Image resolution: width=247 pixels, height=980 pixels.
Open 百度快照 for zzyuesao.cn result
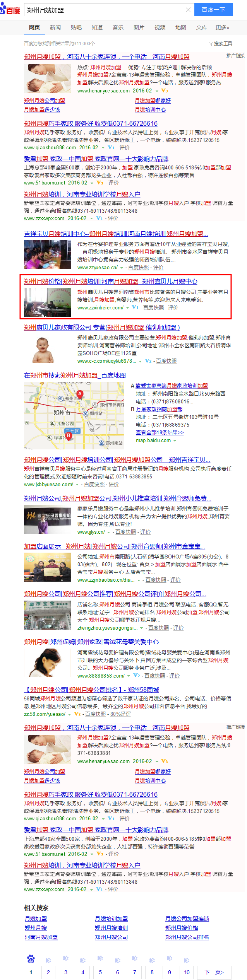pos(139,268)
